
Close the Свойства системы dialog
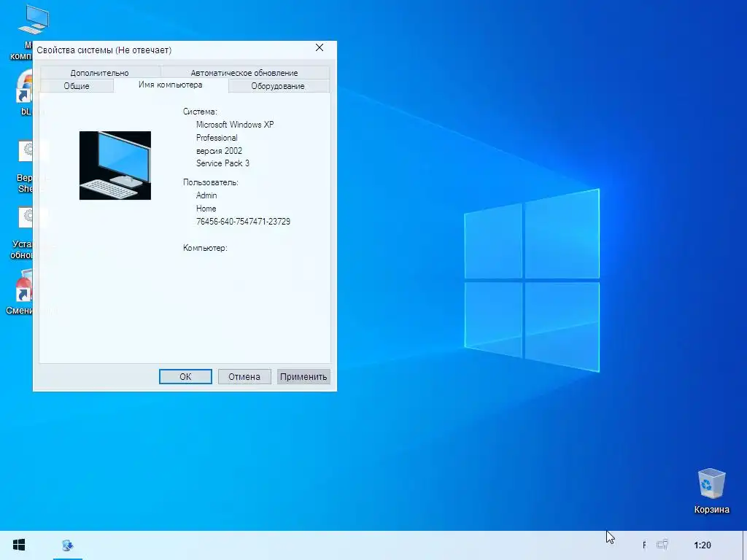[320, 47]
